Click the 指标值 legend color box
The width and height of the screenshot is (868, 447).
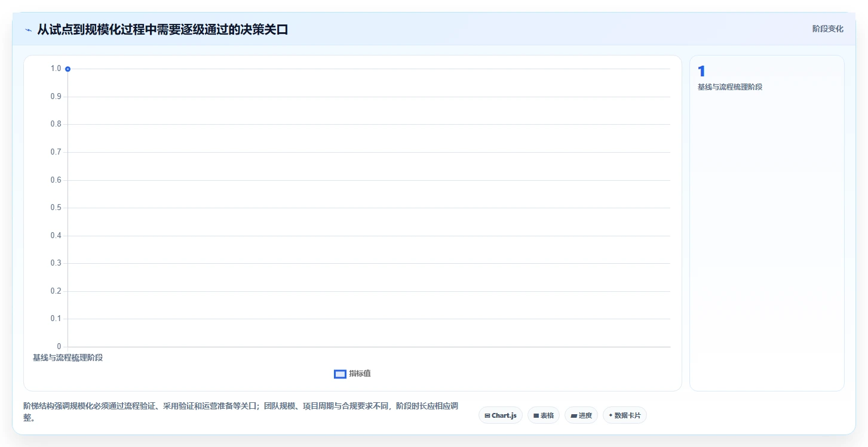point(340,374)
